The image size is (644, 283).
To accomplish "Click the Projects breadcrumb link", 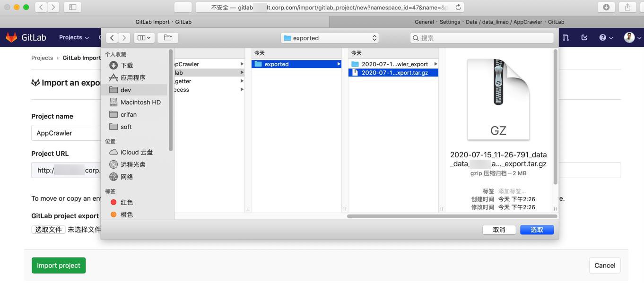I will pyautogui.click(x=42, y=58).
